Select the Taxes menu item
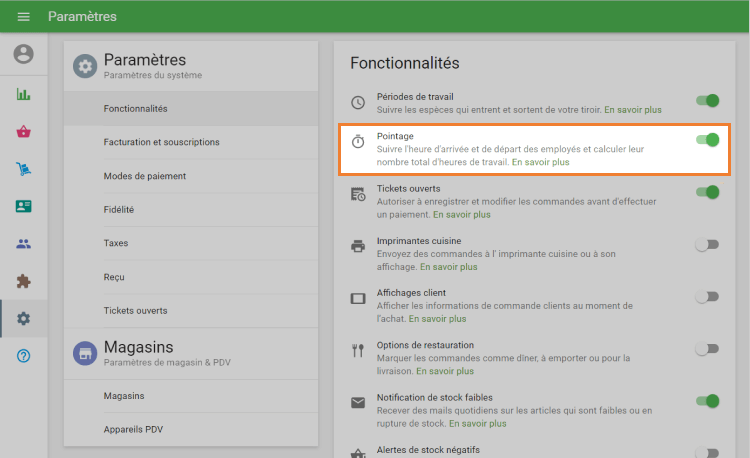750x458 pixels. coord(191,243)
